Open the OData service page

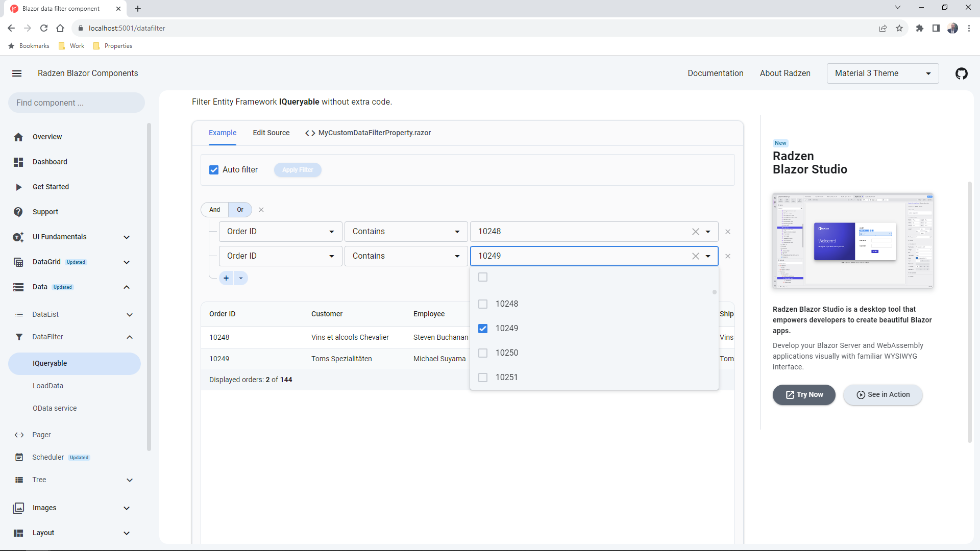55,408
